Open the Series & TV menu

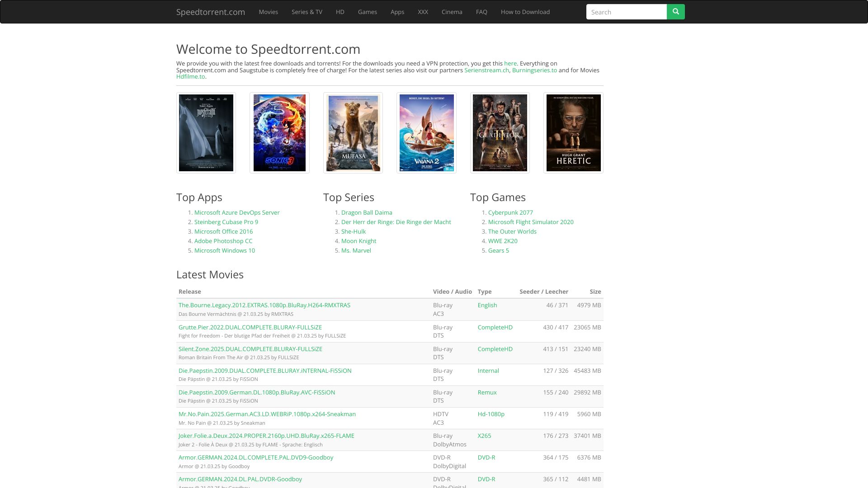point(307,12)
